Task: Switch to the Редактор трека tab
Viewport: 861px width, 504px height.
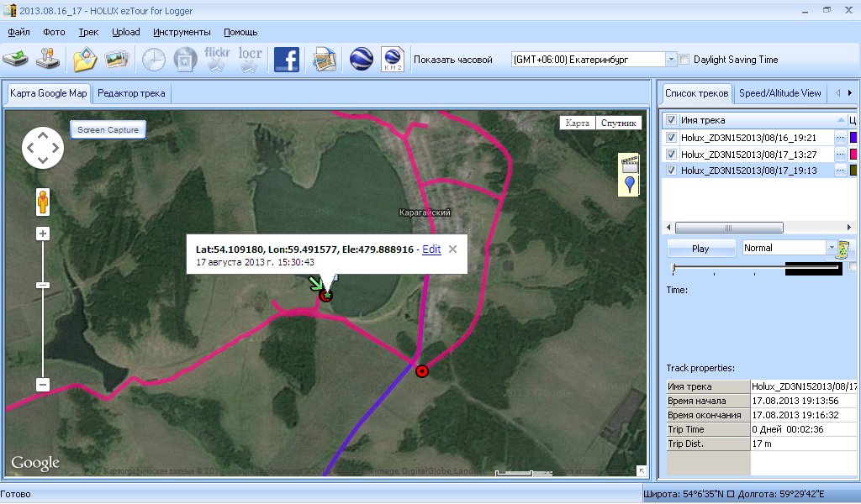Action: pos(131,93)
